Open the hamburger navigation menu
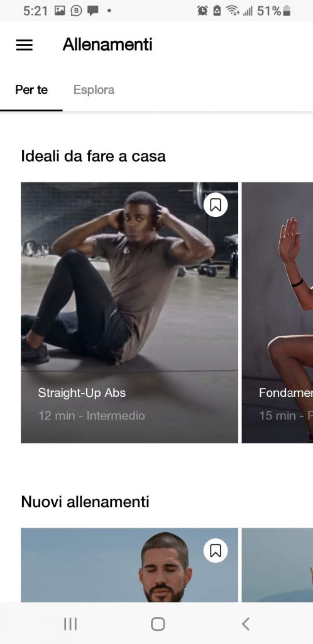This screenshot has width=313, height=644. point(25,45)
